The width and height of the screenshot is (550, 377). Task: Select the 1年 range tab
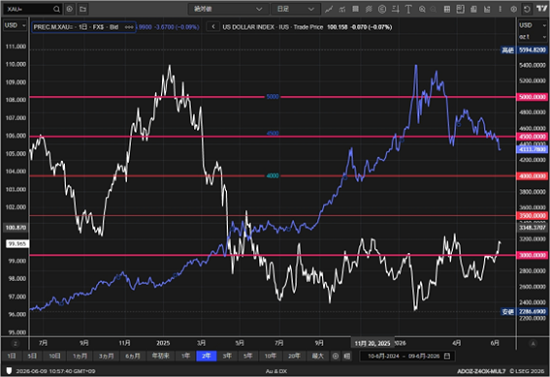tap(186, 356)
